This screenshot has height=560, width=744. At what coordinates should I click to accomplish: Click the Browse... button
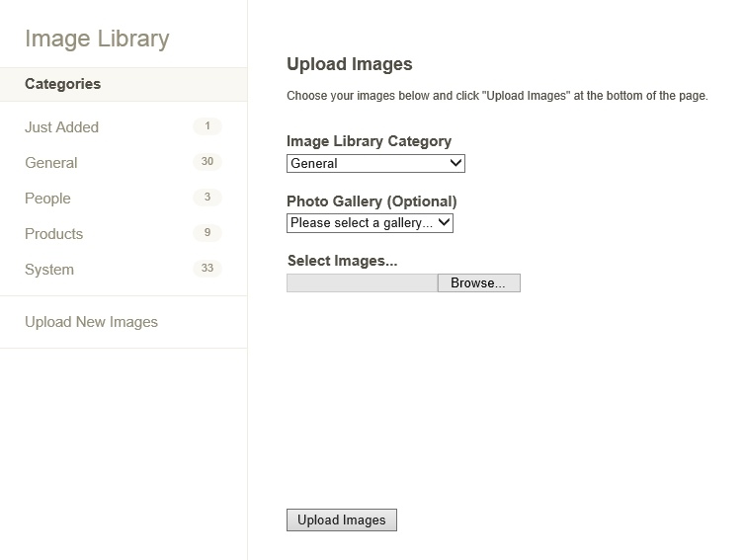[478, 283]
